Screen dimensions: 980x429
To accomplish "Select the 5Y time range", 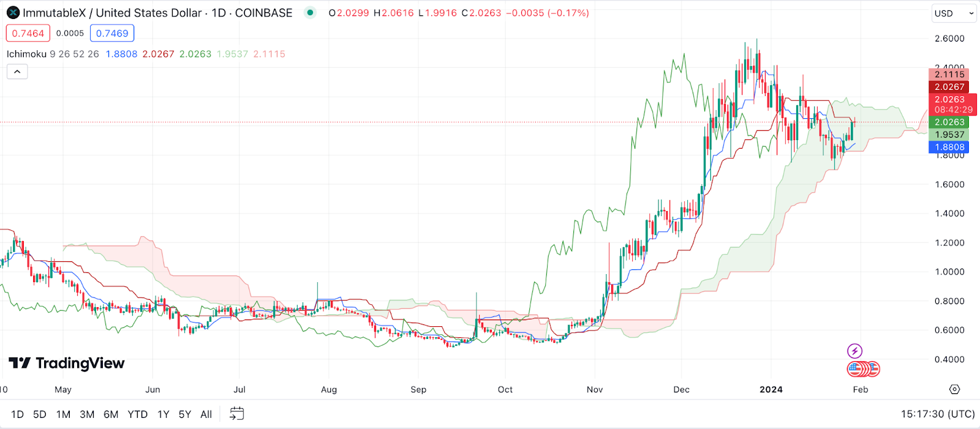I will pos(185,414).
